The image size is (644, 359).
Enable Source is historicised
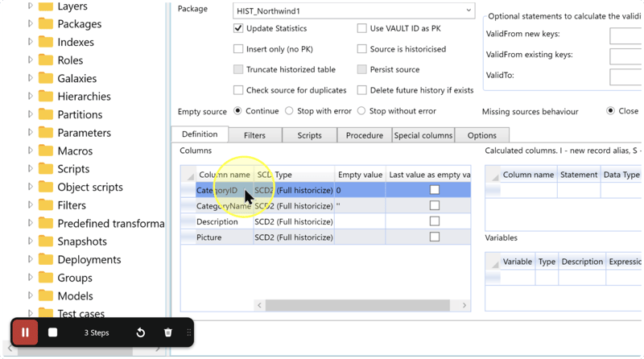(361, 49)
